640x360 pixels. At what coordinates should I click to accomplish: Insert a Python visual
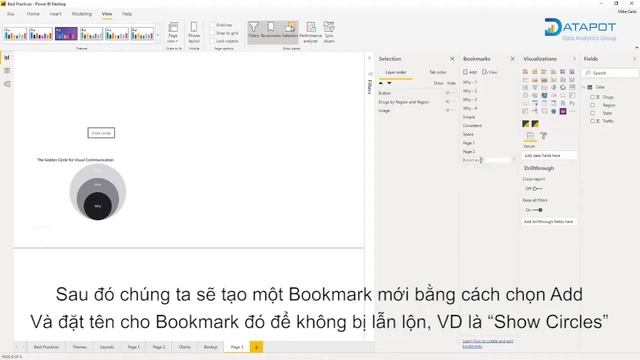[x=572, y=103]
